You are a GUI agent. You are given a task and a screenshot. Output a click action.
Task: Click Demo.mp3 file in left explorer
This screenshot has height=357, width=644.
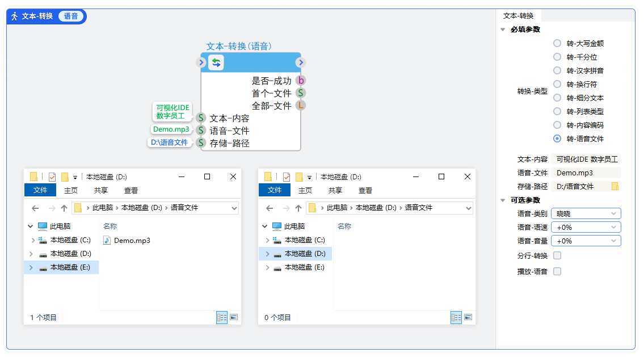(x=132, y=240)
